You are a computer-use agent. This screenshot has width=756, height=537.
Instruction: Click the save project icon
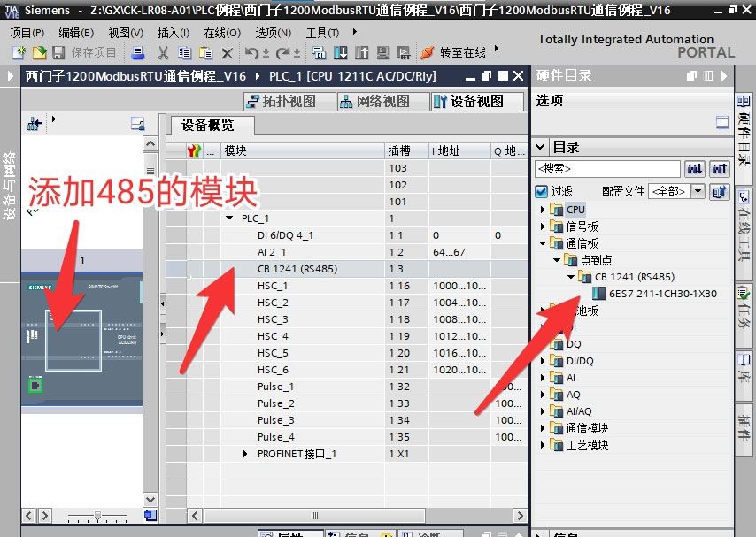click(x=58, y=52)
